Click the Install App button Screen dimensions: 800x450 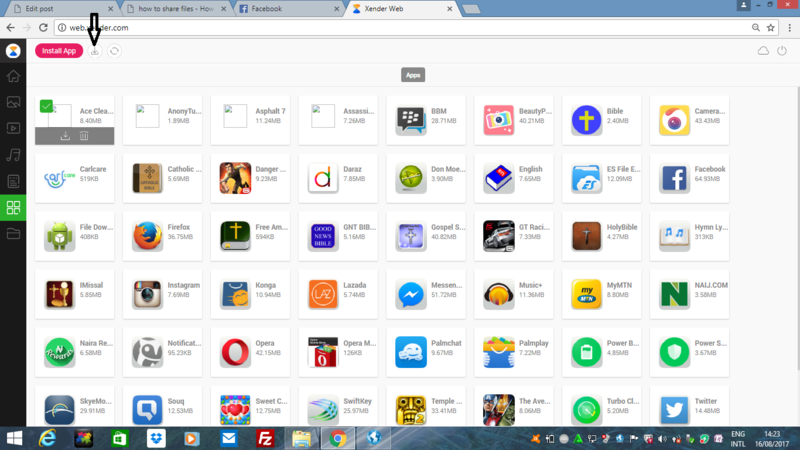click(59, 51)
